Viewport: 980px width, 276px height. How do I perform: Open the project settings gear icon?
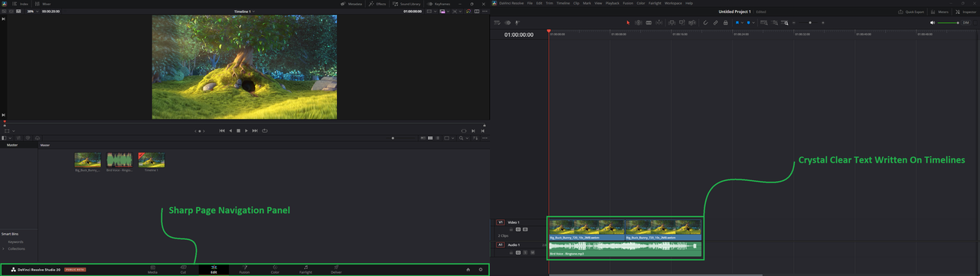[x=481, y=269]
